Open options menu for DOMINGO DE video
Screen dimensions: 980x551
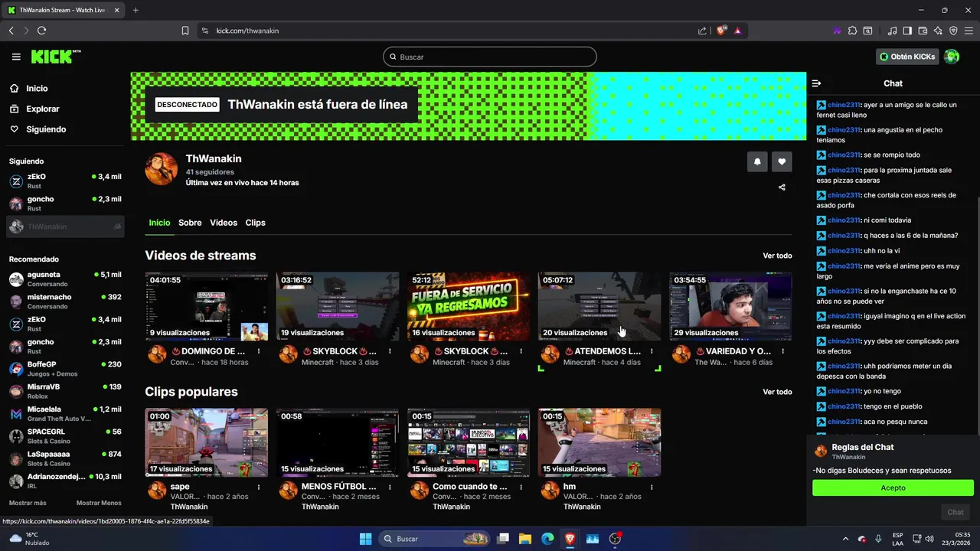click(x=259, y=351)
